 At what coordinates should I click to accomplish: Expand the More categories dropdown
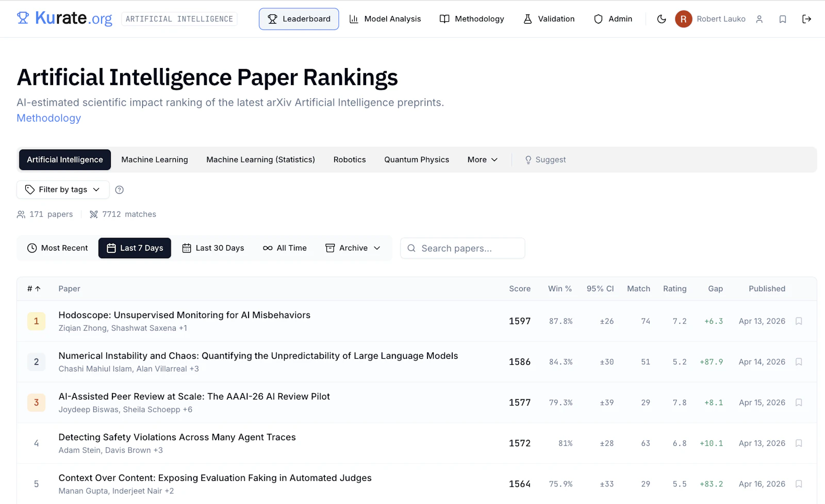click(483, 160)
